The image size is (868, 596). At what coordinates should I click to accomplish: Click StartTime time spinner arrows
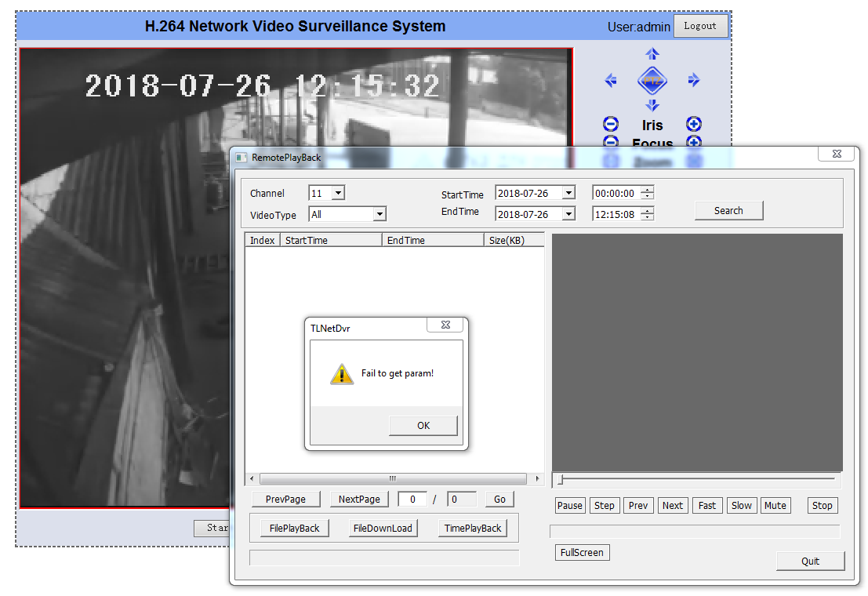tap(647, 194)
